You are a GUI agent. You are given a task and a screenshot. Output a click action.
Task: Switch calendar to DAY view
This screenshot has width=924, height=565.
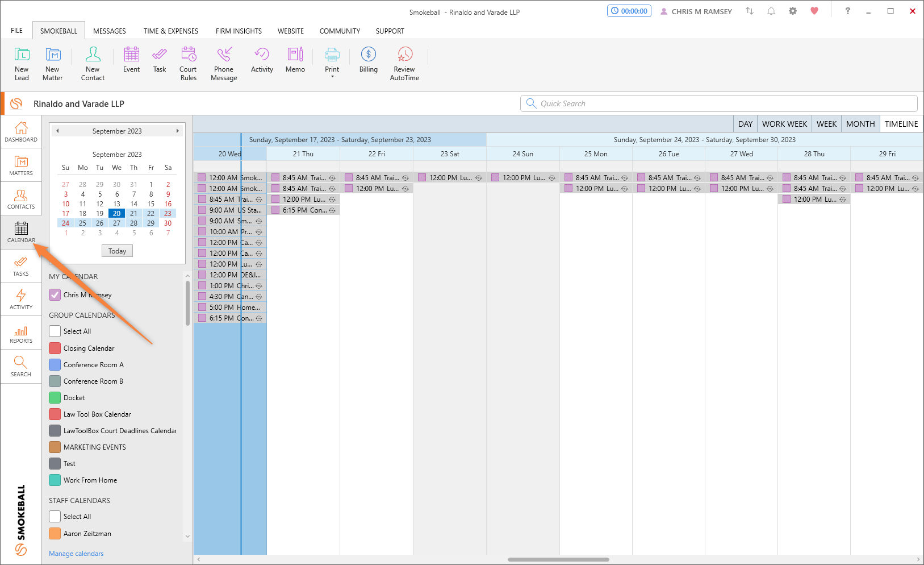coord(745,124)
